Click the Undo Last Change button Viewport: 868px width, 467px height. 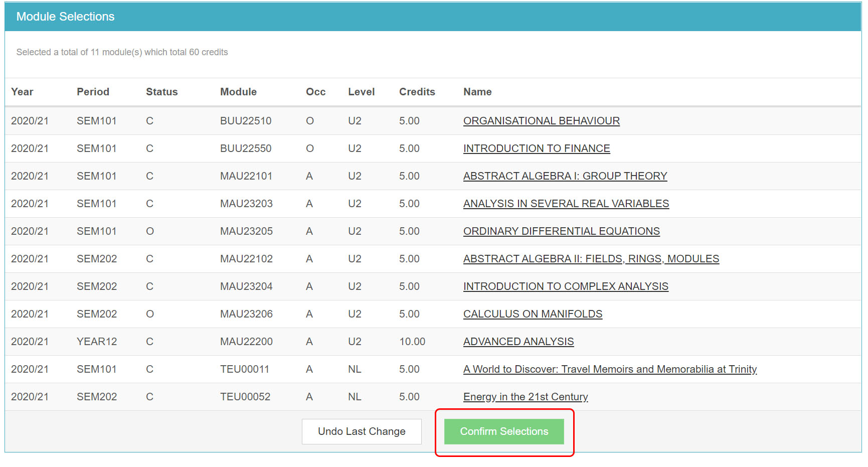point(362,431)
